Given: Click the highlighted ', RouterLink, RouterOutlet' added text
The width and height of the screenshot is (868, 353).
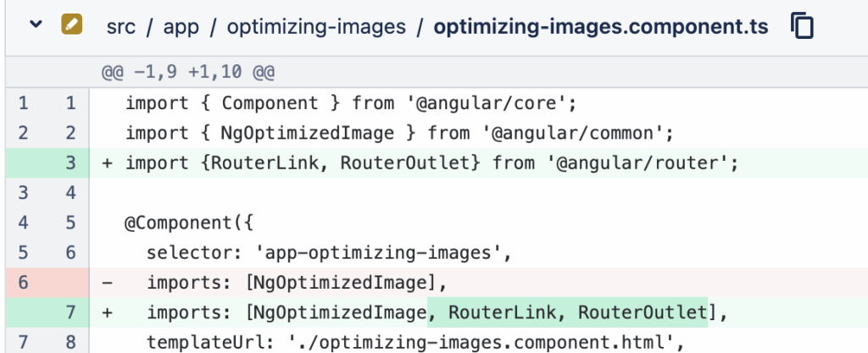Looking at the screenshot, I should click(567, 312).
